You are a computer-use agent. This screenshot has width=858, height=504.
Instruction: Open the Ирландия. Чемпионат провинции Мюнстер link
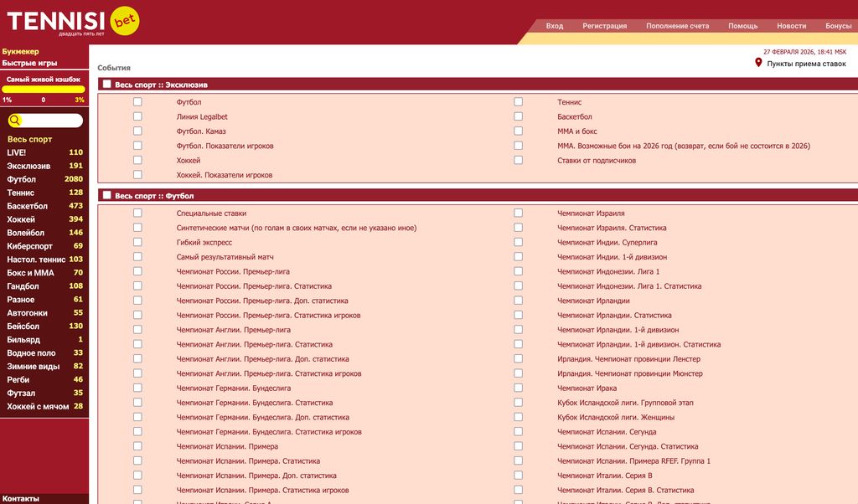coord(630,373)
